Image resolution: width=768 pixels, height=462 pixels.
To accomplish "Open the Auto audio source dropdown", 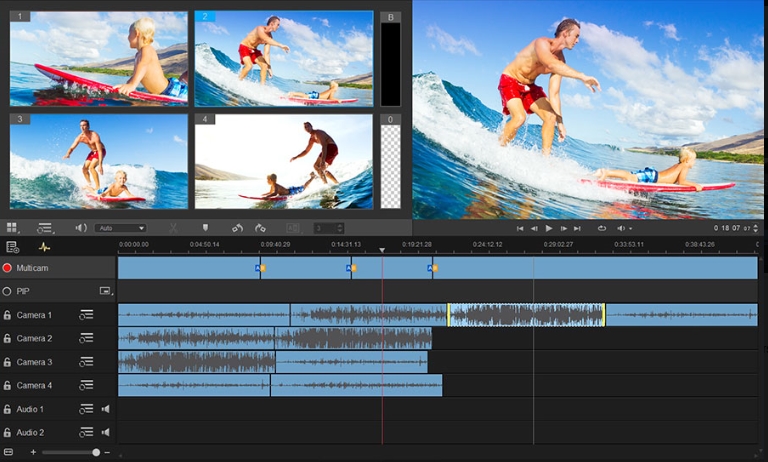I will 121,228.
